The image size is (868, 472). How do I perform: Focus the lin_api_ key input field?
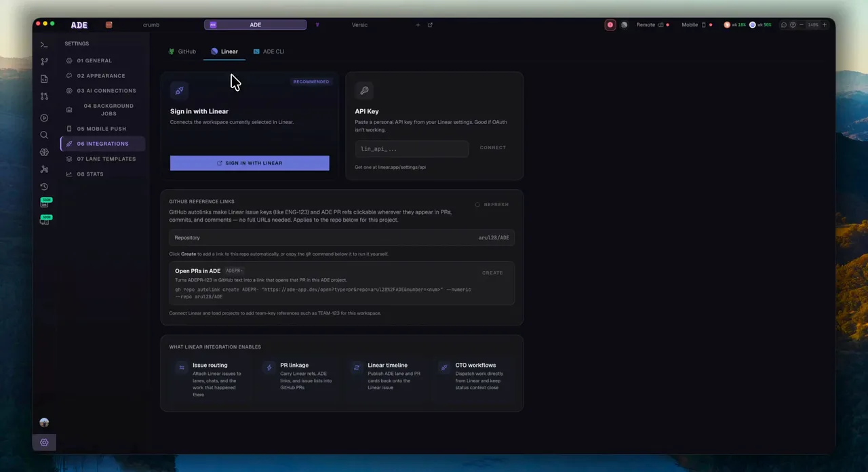click(412, 149)
